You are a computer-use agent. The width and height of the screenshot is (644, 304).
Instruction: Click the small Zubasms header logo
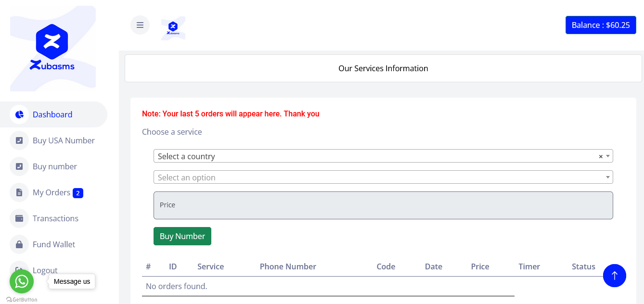(173, 28)
